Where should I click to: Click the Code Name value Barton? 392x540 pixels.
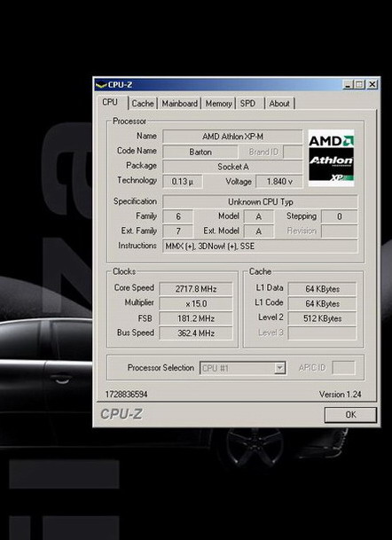(200, 152)
